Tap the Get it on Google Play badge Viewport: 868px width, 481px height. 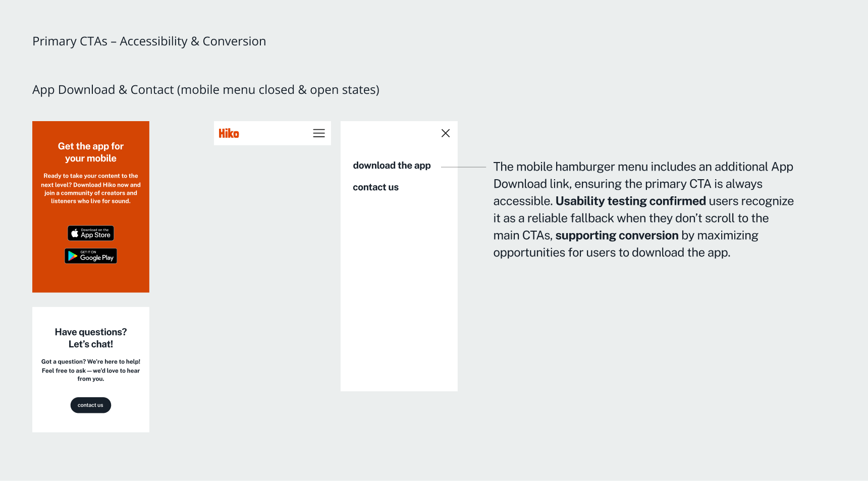pos(91,256)
